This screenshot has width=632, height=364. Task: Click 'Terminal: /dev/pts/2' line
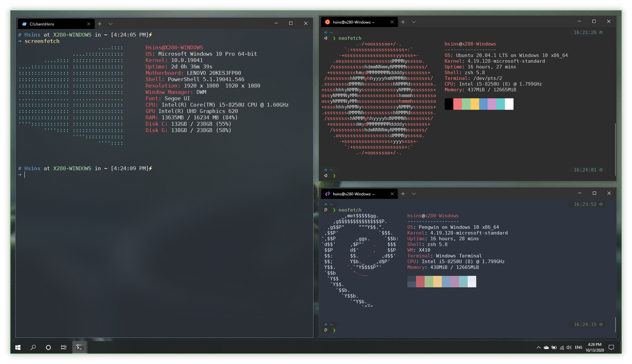[473, 78]
